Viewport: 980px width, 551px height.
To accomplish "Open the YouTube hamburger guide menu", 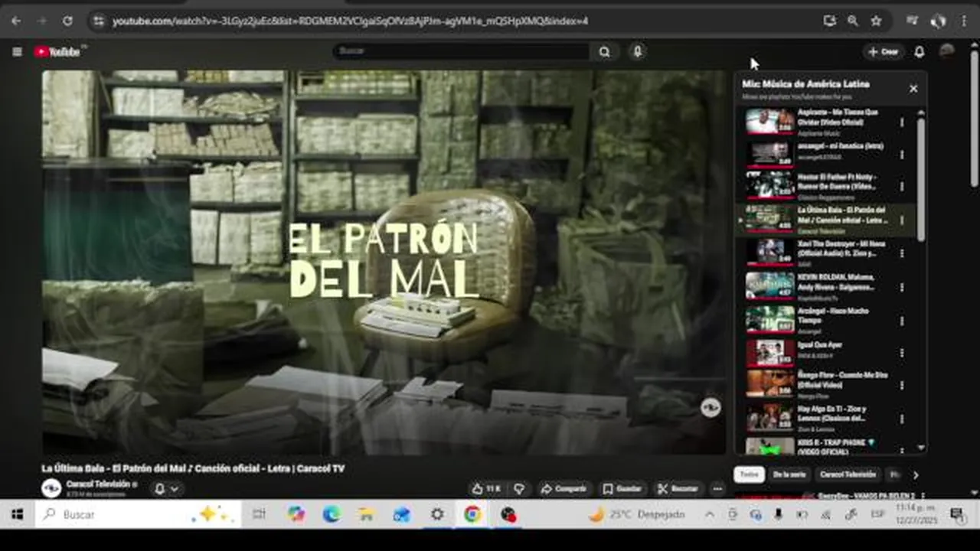I will click(x=17, y=51).
